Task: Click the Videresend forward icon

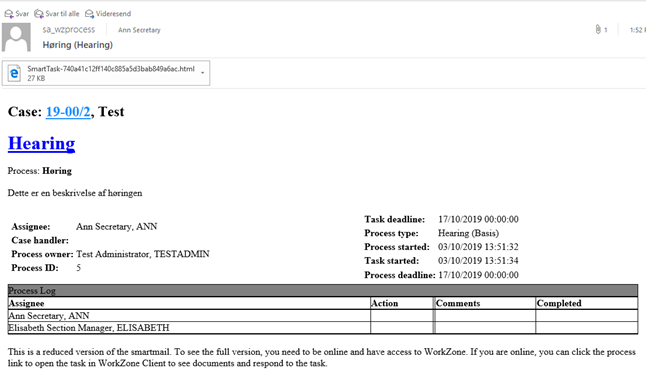Action: click(x=89, y=14)
